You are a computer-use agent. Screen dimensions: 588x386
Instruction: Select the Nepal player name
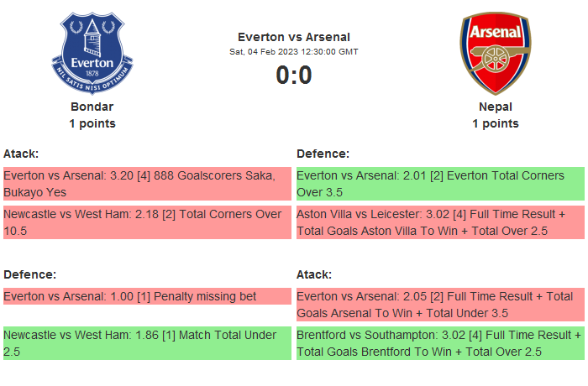tap(496, 107)
